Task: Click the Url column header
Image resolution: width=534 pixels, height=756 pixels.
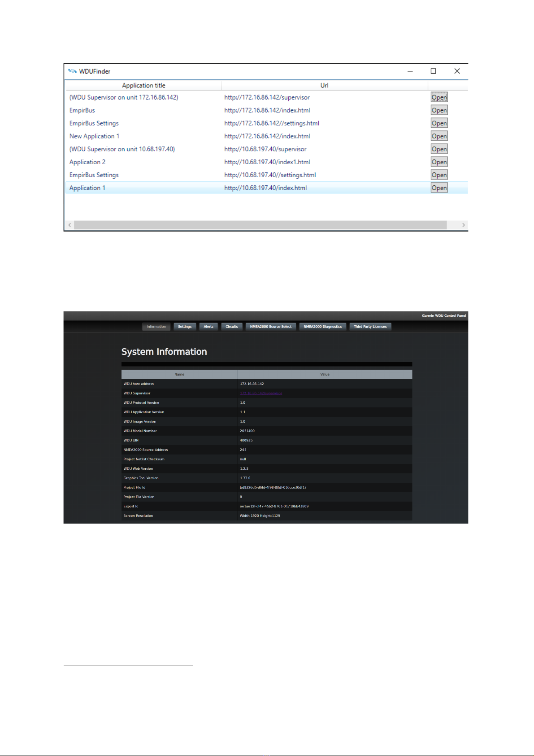Action: tap(325, 85)
